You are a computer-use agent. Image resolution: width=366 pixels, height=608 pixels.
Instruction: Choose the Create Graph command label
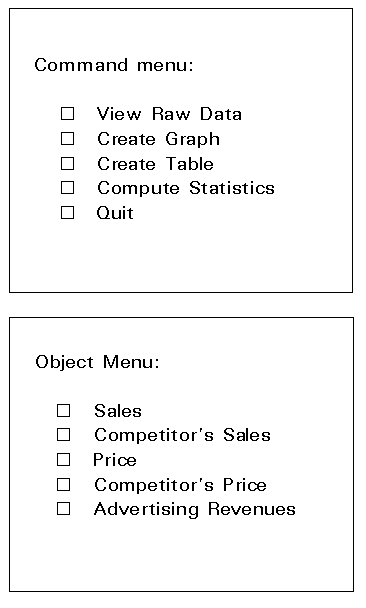point(159,140)
